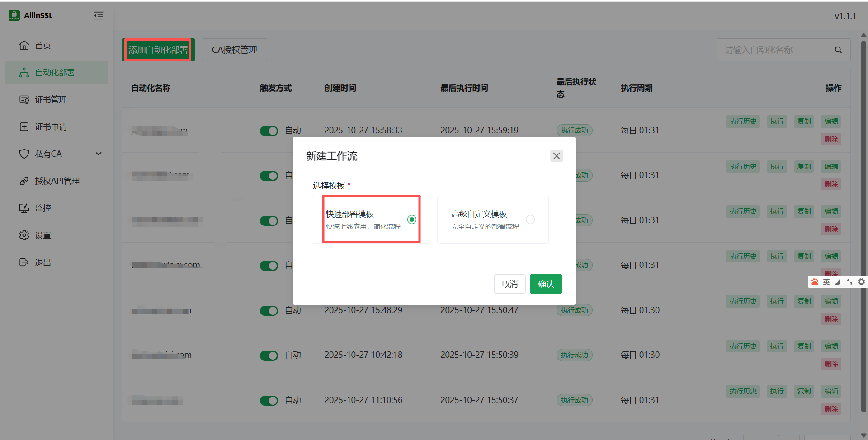
Task: Click the 取消 button in the dialog
Action: coord(509,284)
